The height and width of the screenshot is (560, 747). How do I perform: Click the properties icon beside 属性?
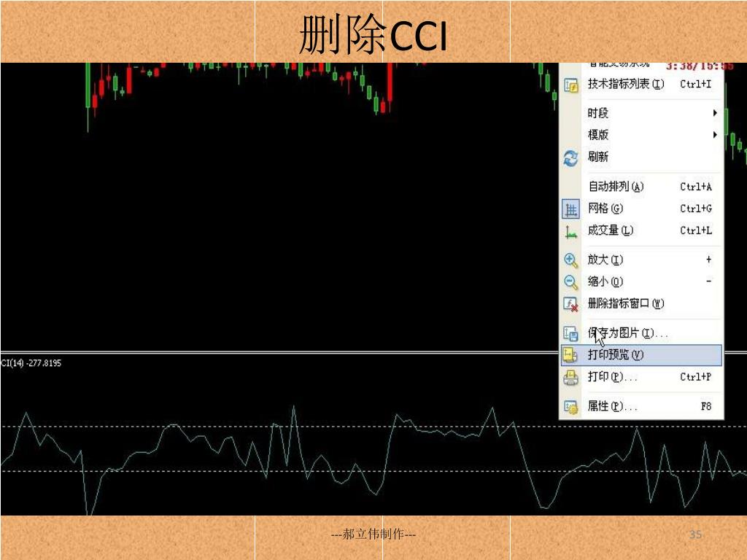tap(570, 407)
